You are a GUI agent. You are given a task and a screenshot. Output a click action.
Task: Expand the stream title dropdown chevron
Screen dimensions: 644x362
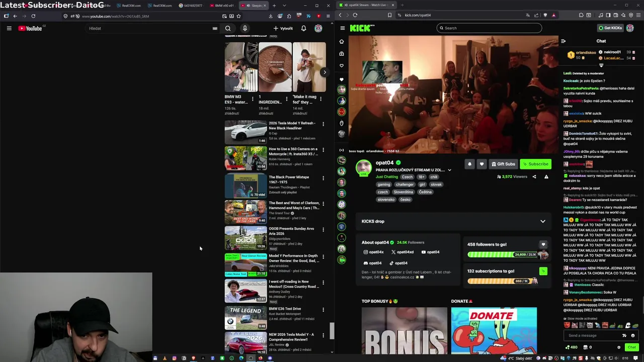[449, 170]
